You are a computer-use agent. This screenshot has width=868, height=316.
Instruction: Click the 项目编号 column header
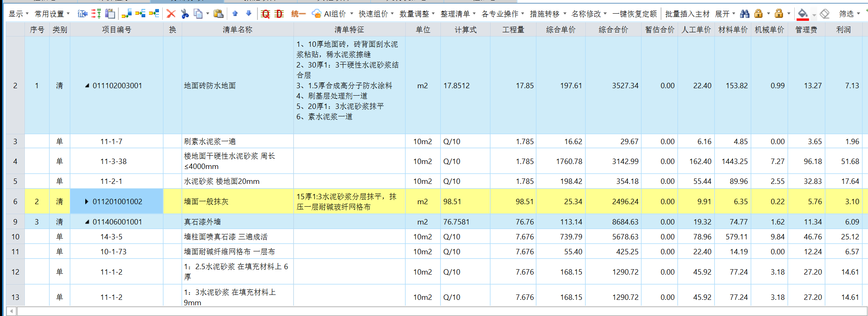(117, 30)
